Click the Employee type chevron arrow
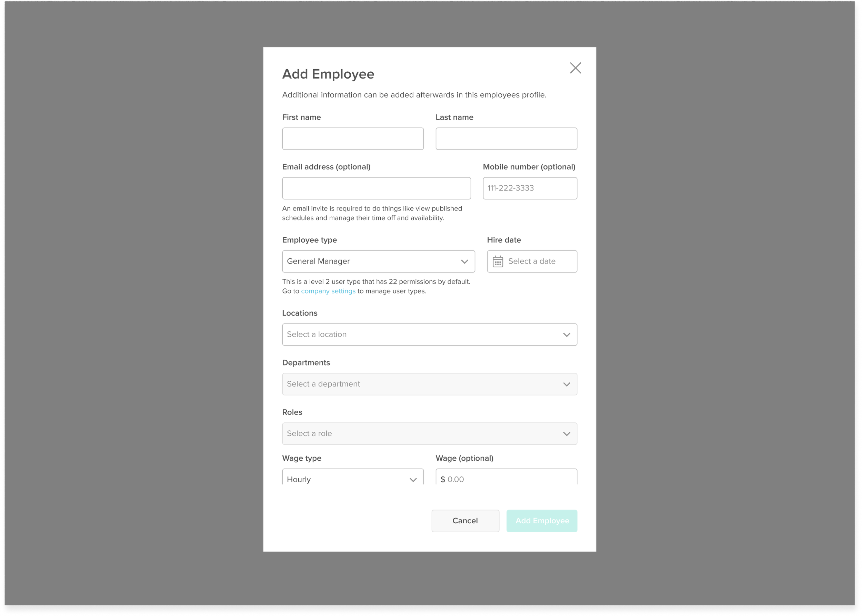The width and height of the screenshot is (862, 616). [x=464, y=262]
